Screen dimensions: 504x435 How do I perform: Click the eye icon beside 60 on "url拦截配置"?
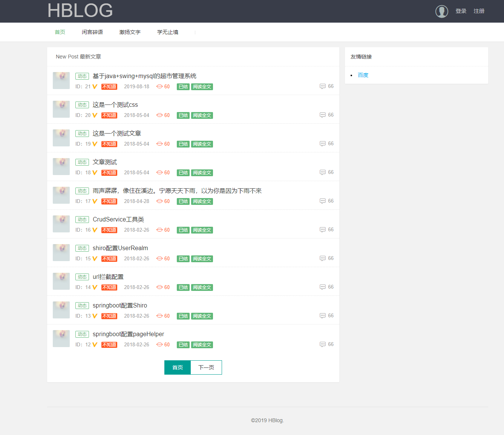click(159, 287)
